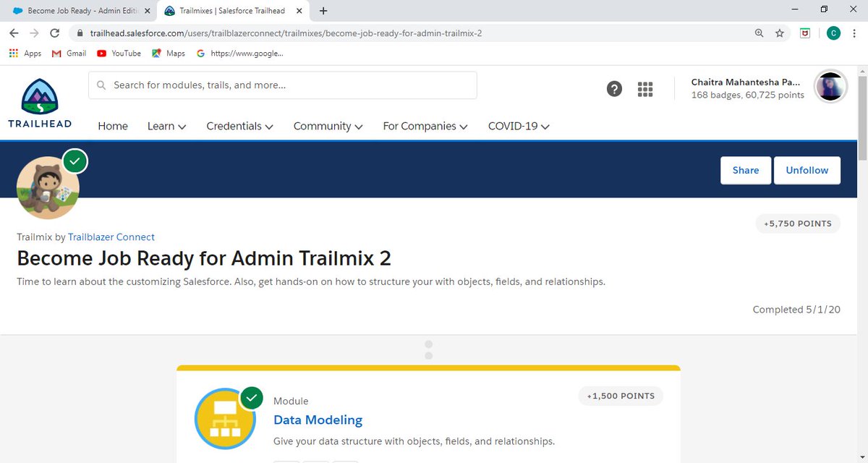Click the red shield extension icon
Screen dimensions: 868x463
tap(805, 33)
